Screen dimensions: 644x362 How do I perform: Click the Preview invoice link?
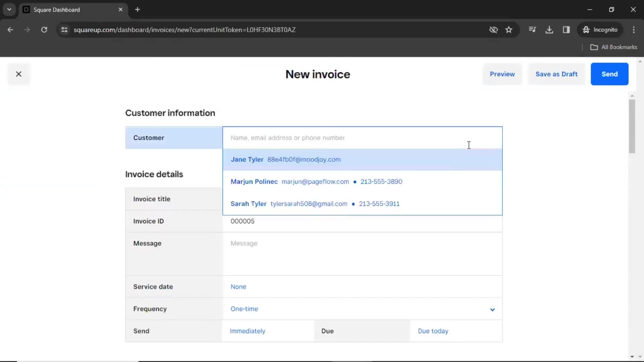[x=502, y=74]
